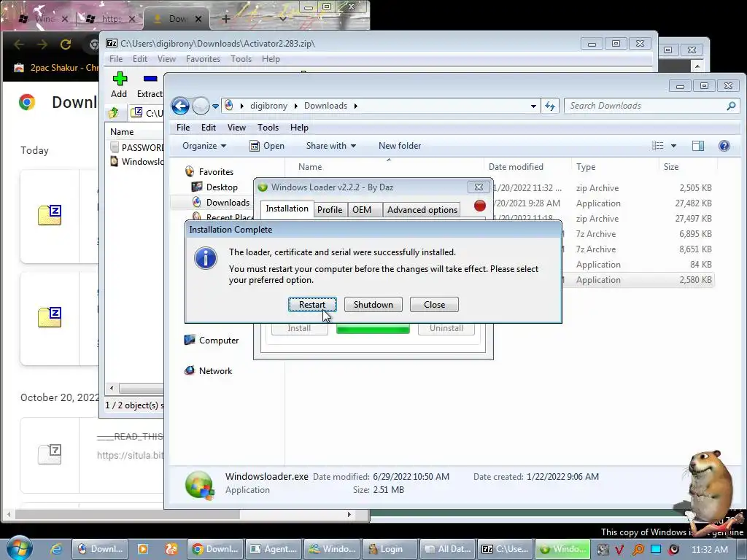This screenshot has height=560, width=747.
Task: Expand the arrow after Downloads breadcrumb
Action: point(355,106)
